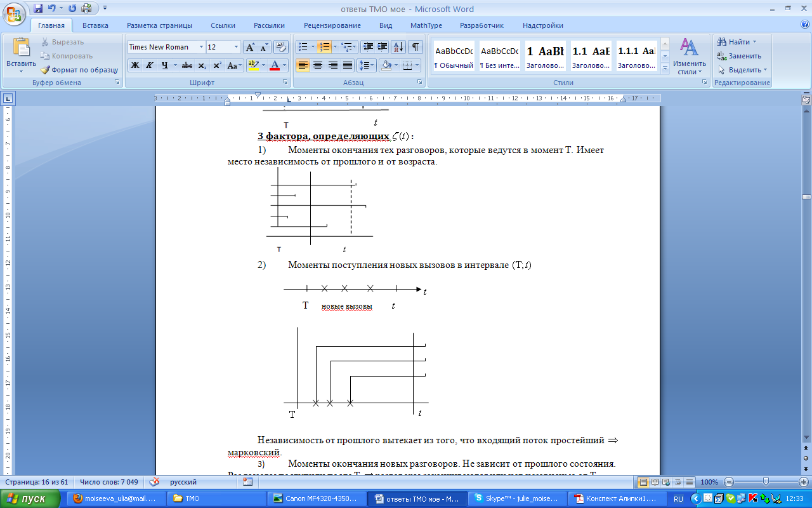
Task: Apply italic formatting (К)
Action: tap(150, 65)
